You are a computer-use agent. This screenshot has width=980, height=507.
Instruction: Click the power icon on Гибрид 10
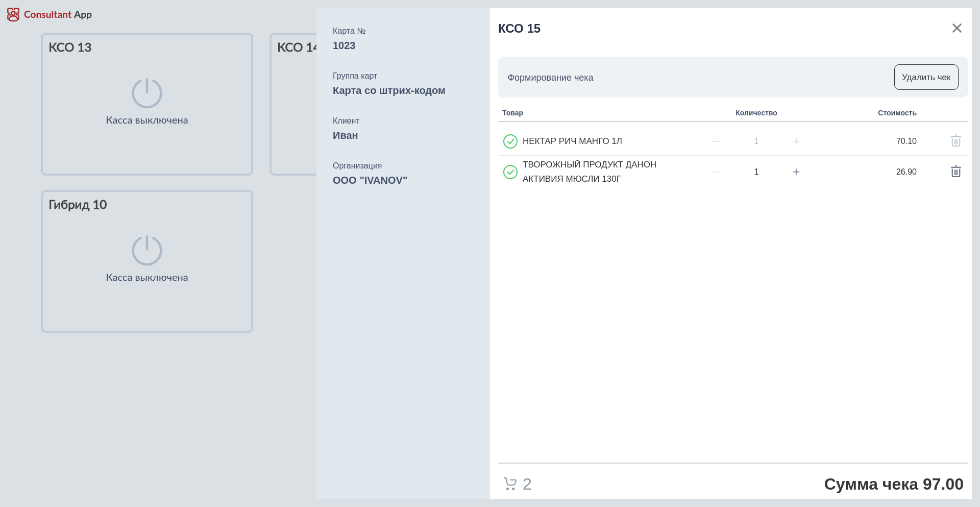point(147,250)
